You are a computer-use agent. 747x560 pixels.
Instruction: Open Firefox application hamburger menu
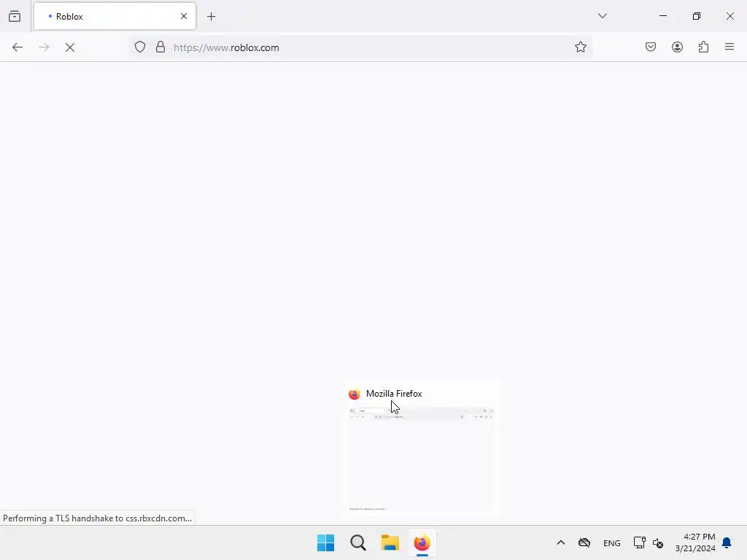pyautogui.click(x=729, y=47)
